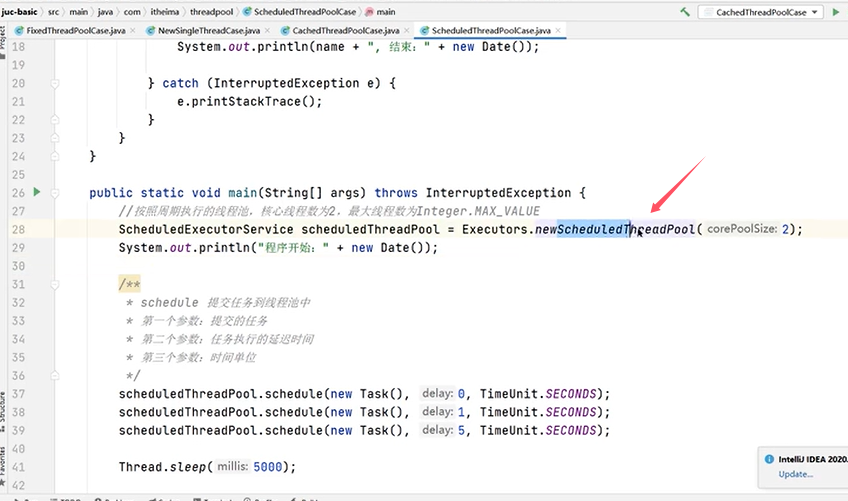Select the ScheduledThreadPoolCase.java tab
Viewport: 848px width, 501px height.
[491, 31]
